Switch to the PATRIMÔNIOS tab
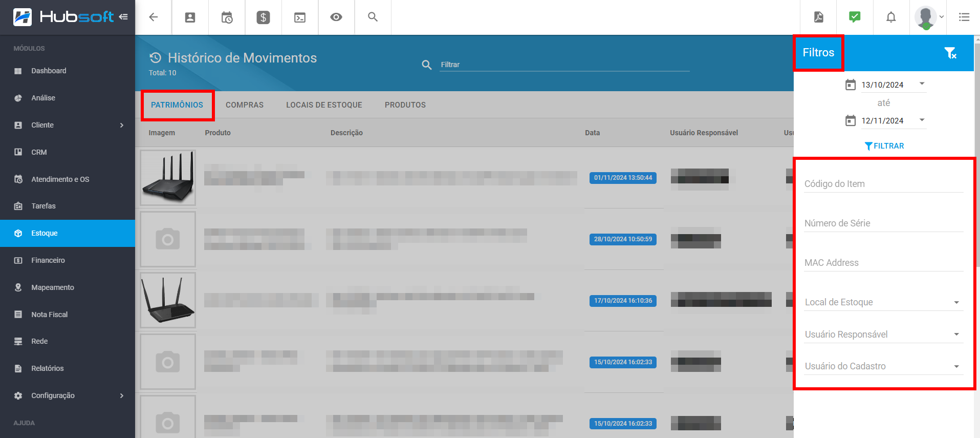980x438 pixels. click(177, 105)
